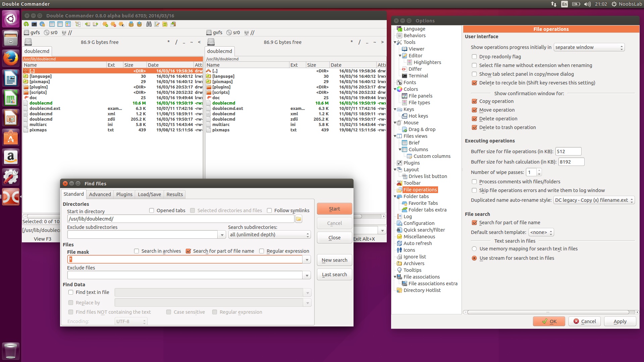The image size is (644, 362).
Task: Click the copy names clipboard icon
Action: tap(173, 24)
